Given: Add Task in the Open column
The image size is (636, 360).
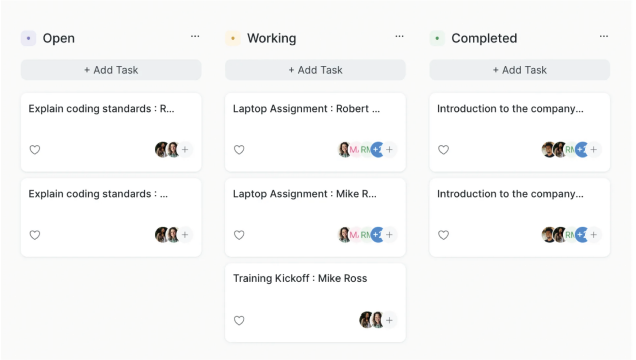Looking at the screenshot, I should (111, 70).
